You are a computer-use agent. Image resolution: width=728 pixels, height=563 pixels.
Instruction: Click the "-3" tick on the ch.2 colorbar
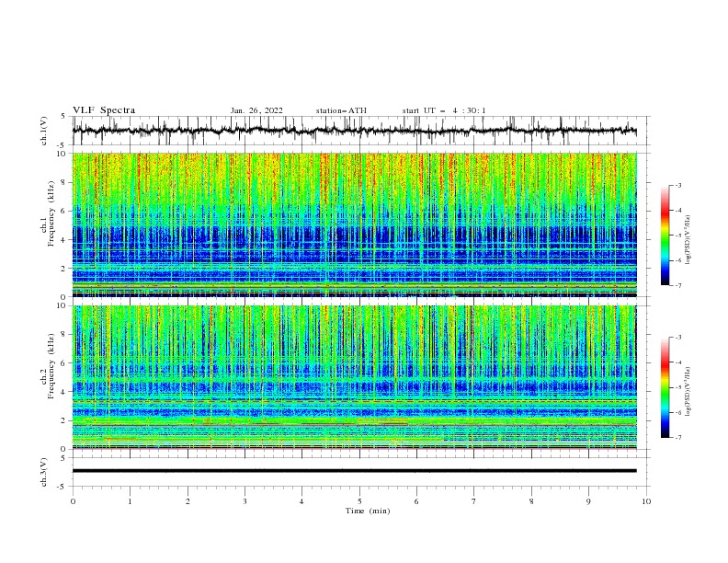678,338
